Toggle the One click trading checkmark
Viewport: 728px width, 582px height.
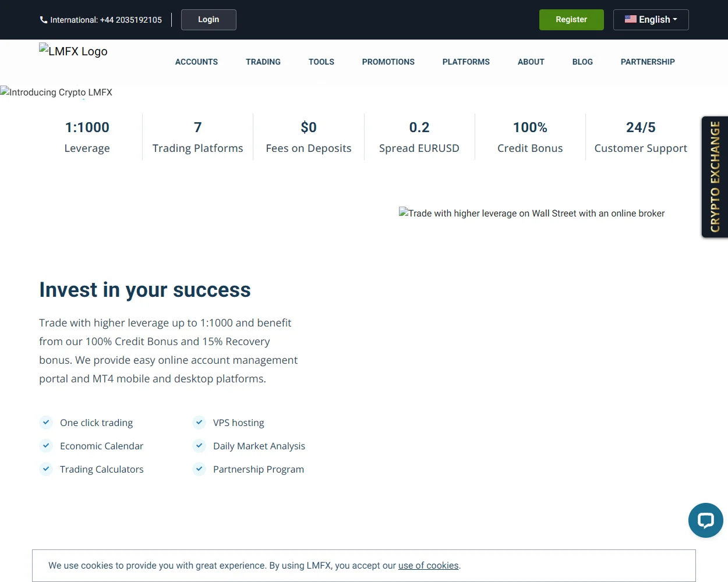click(46, 423)
